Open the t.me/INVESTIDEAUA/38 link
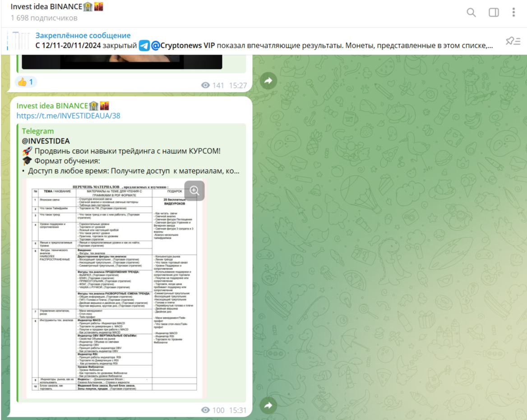Image resolution: width=527 pixels, height=420 pixels. 68,115
